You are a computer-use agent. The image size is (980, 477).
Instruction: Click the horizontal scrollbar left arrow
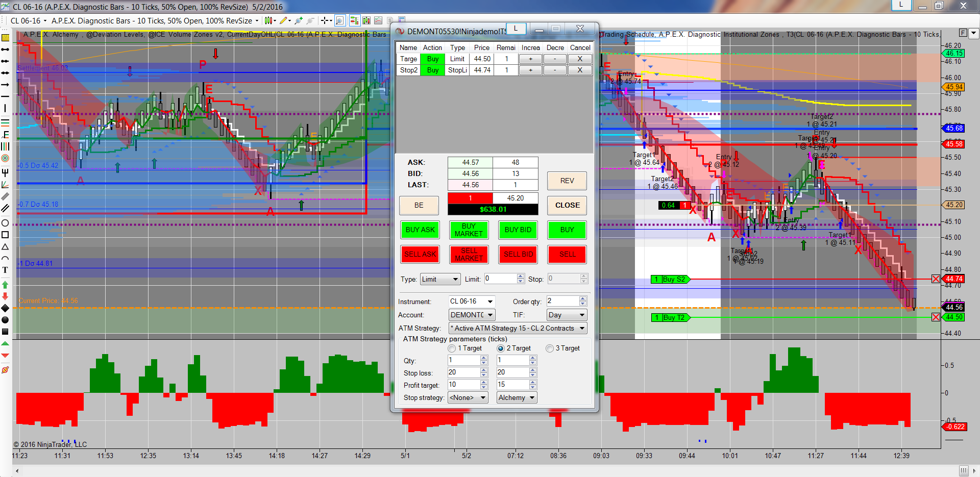coord(17,470)
